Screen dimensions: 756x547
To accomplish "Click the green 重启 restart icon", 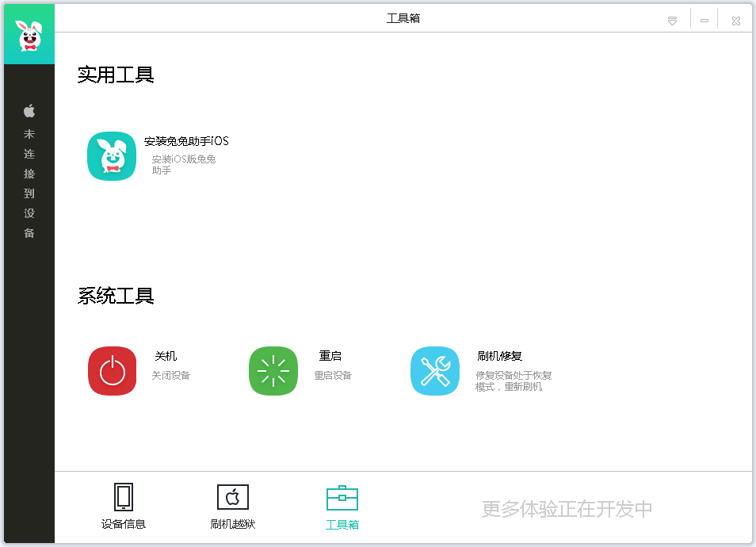I will (273, 370).
